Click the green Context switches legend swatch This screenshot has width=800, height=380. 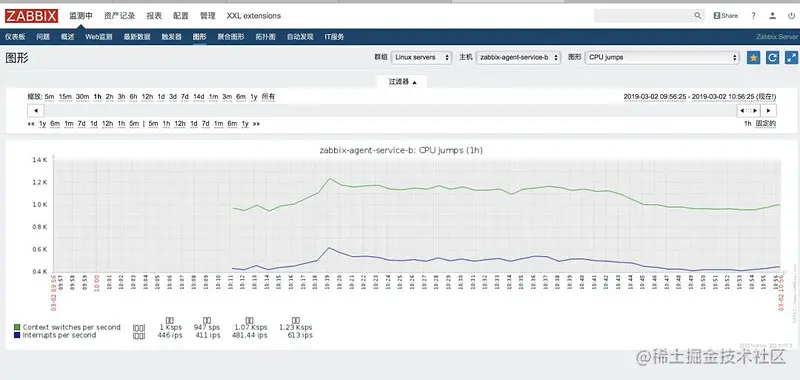coord(17,327)
